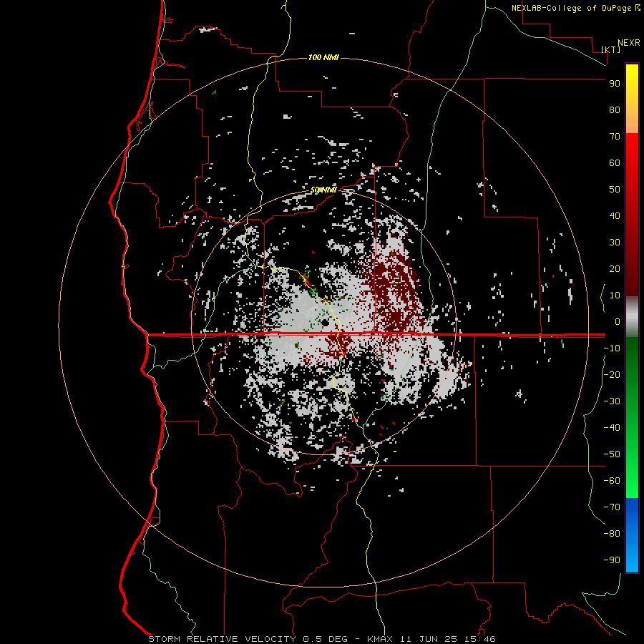Click the -60 value on velocity scale
Viewport: 644px width, 644px height.
[x=612, y=481]
